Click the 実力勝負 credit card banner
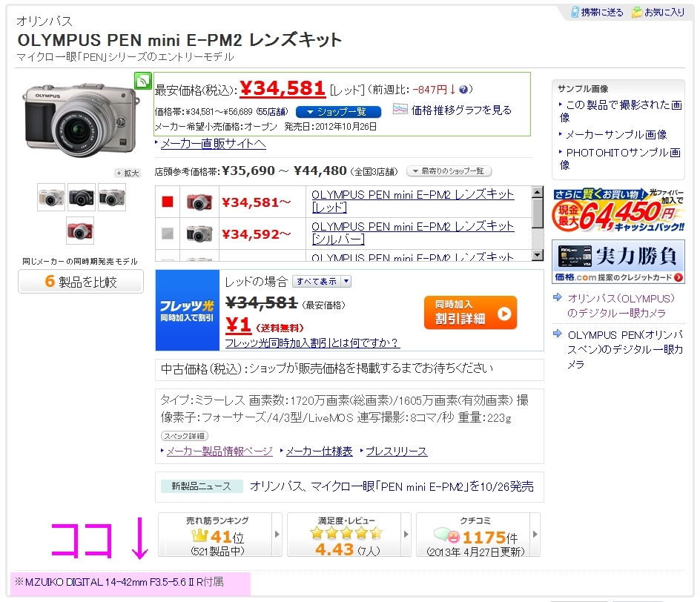This screenshot has width=700, height=602. [618, 262]
